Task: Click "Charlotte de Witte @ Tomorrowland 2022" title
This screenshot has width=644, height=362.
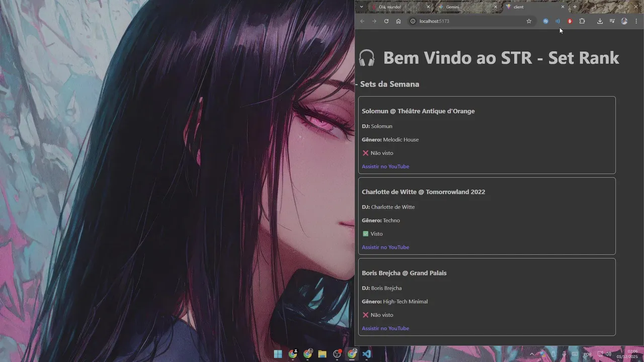Action: (423, 192)
